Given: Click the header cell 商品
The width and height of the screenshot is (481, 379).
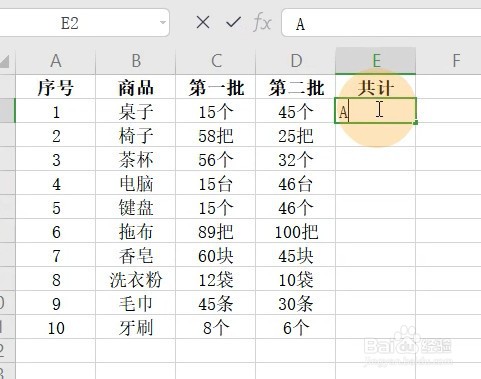Looking at the screenshot, I should pos(136,87).
